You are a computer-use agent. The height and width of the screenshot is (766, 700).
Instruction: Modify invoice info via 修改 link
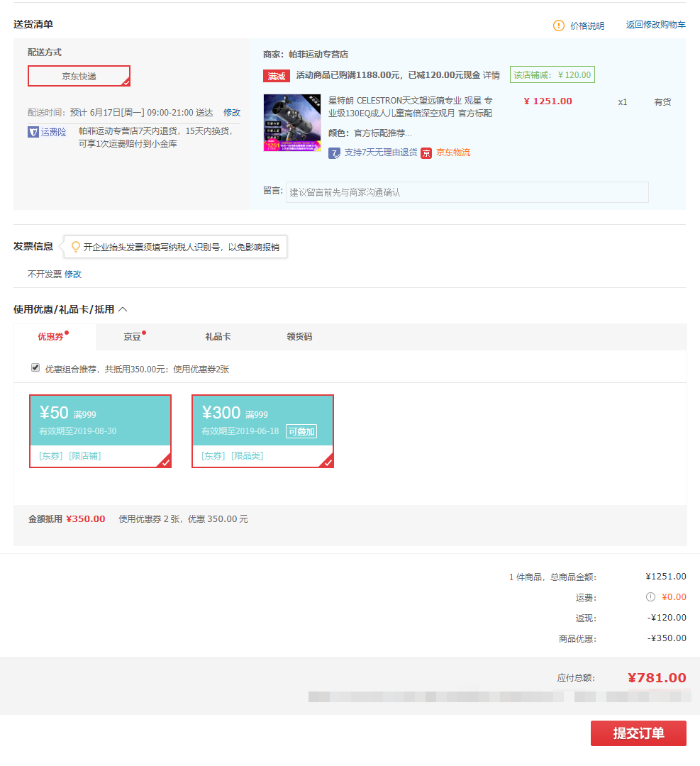73,274
